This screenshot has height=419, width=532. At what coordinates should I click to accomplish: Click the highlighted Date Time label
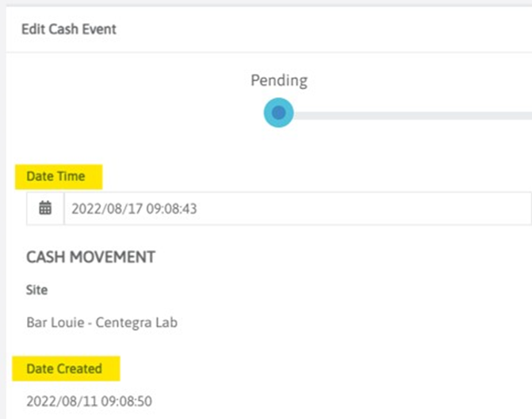[x=55, y=175]
